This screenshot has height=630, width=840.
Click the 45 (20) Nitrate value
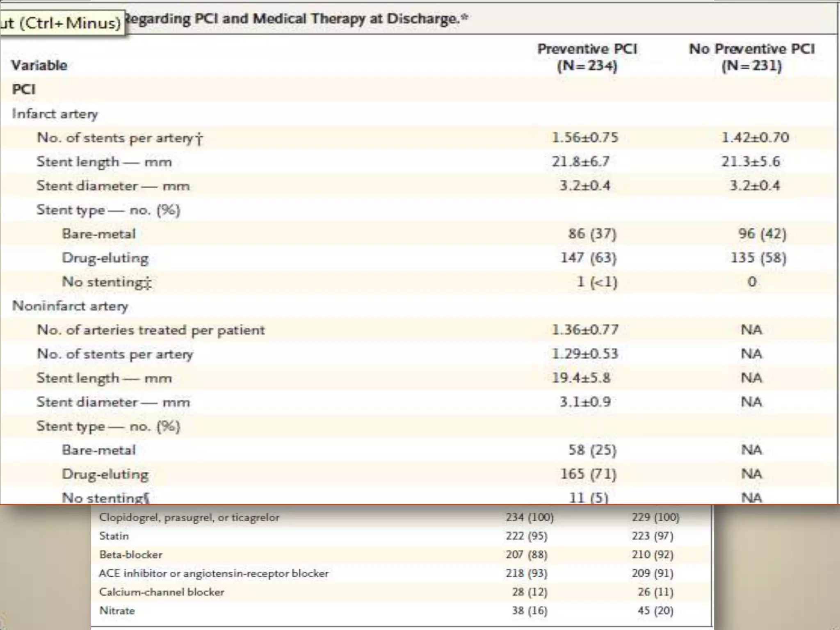coord(655,611)
